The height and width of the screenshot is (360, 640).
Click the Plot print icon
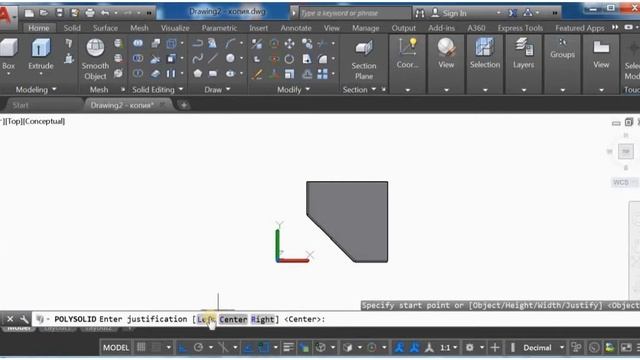point(90,13)
